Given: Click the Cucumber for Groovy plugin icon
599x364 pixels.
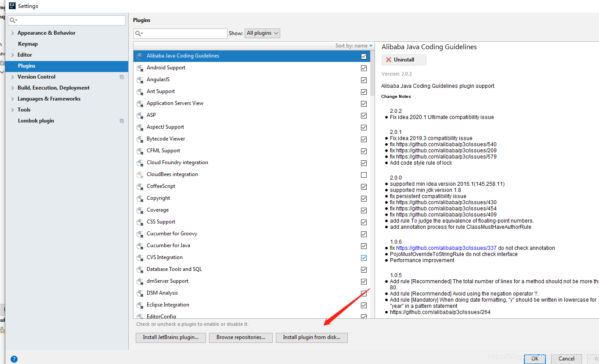Looking at the screenshot, I should 140,234.
